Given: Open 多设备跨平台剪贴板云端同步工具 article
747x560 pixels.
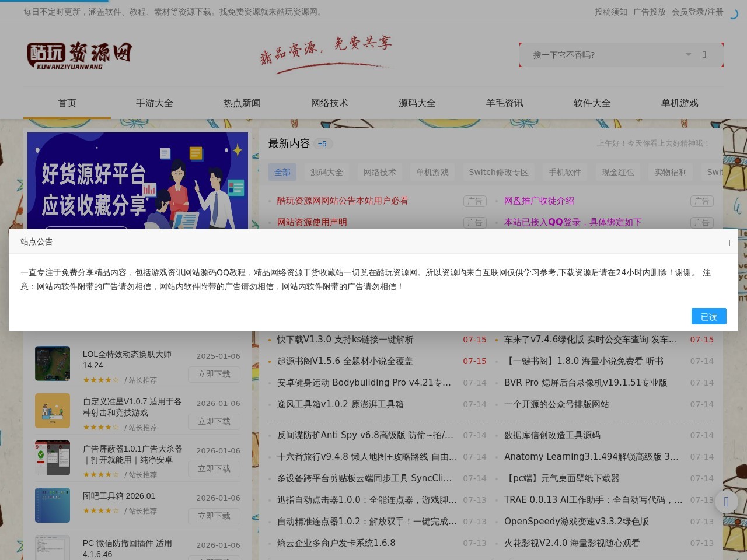Looking at the screenshot, I should (365, 478).
